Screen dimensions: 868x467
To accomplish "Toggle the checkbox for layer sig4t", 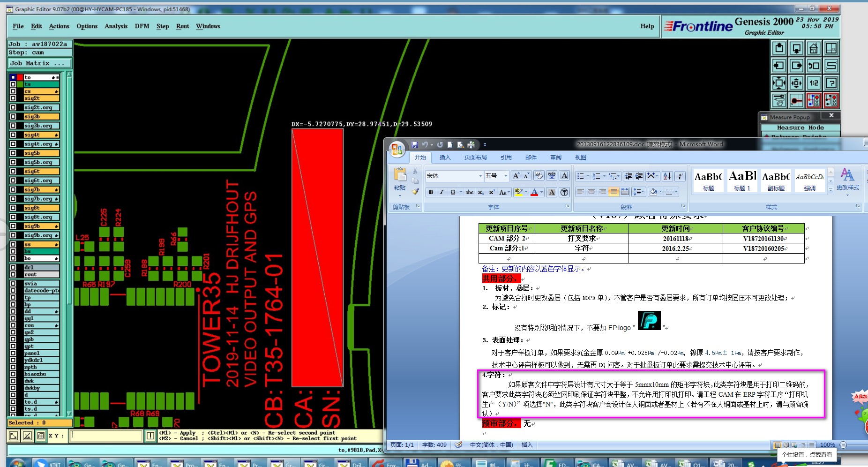I will coord(13,135).
